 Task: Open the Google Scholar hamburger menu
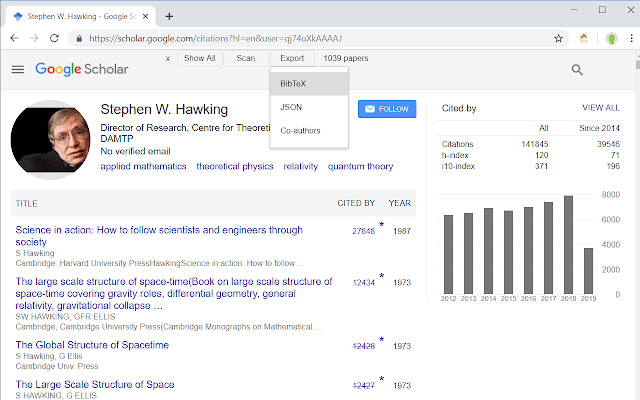(17, 69)
